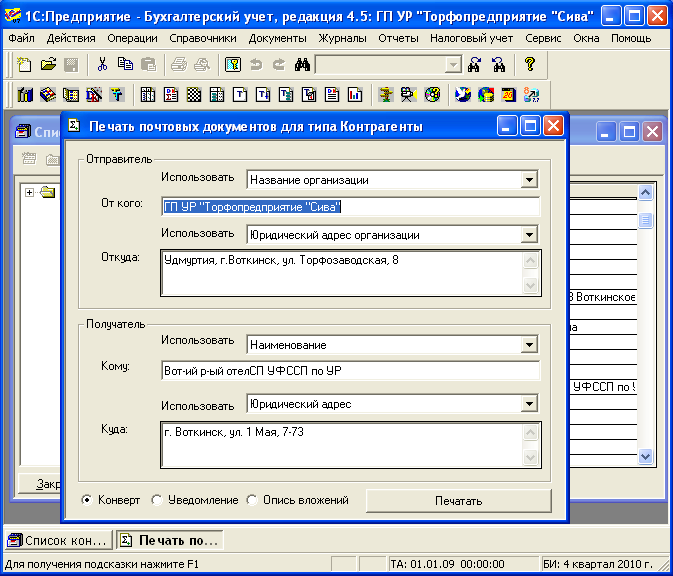Click the ТА: 01.01.09 status bar entry

463,564
